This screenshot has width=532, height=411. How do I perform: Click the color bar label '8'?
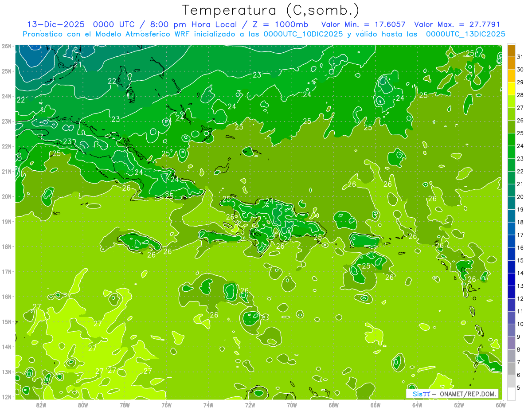[519, 350]
